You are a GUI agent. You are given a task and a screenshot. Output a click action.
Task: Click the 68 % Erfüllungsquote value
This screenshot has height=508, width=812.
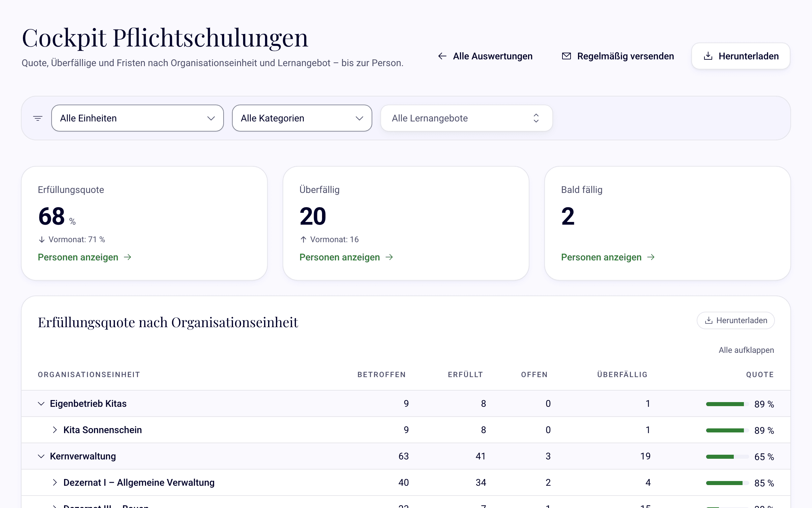(57, 216)
